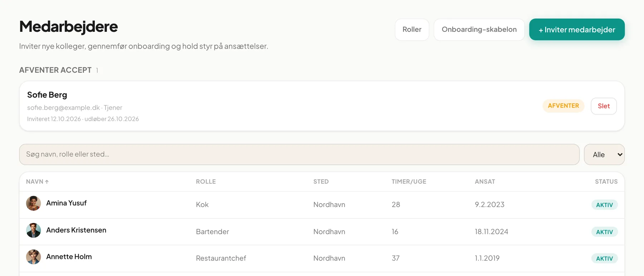Open Amina Yusuf's avatar photo

tap(33, 203)
